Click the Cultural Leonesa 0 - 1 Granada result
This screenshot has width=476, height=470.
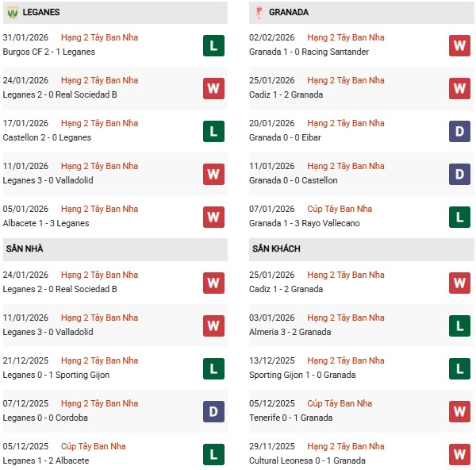pos(307,460)
